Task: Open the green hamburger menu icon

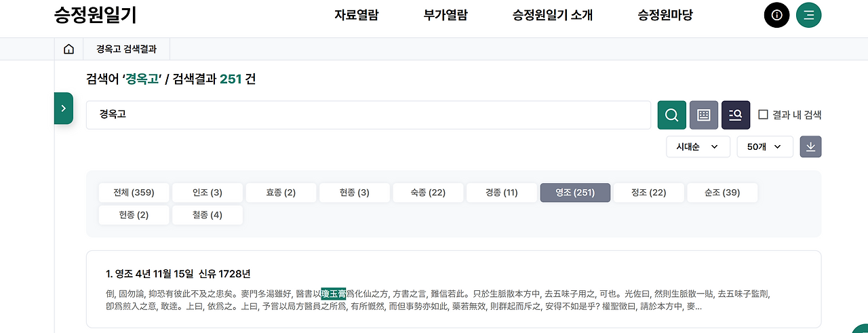Action: coord(809,15)
